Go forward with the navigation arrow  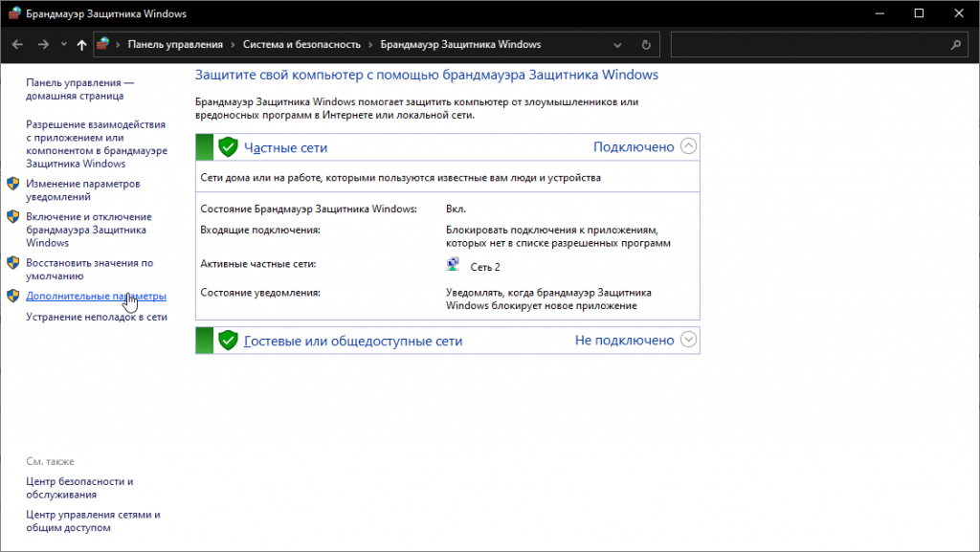coord(43,44)
